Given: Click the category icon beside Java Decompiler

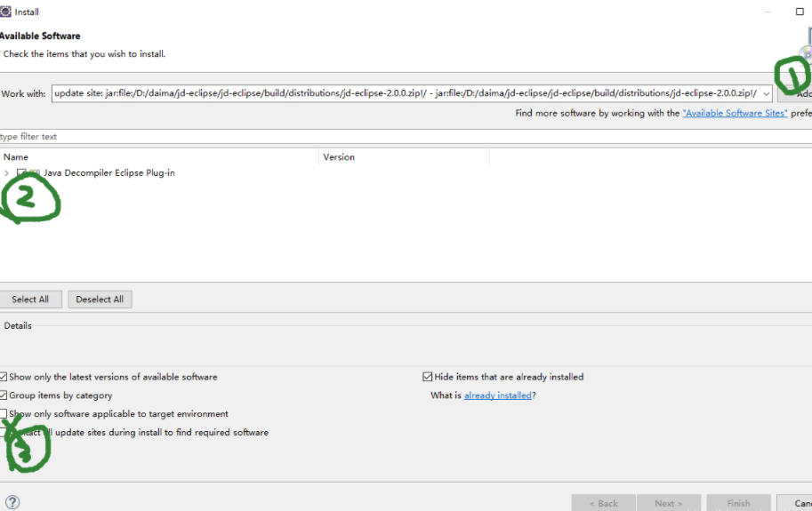Looking at the screenshot, I should coord(34,173).
